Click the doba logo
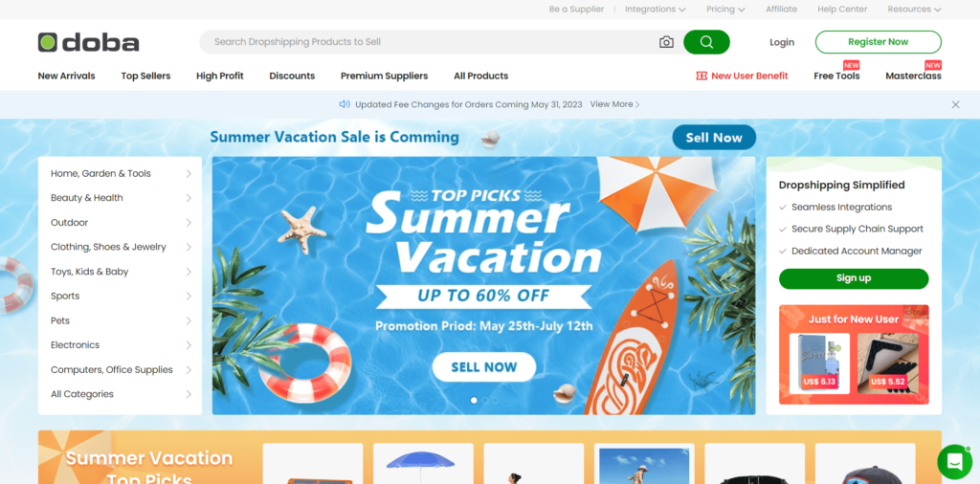Image resolution: width=980 pixels, height=484 pixels. (88, 42)
